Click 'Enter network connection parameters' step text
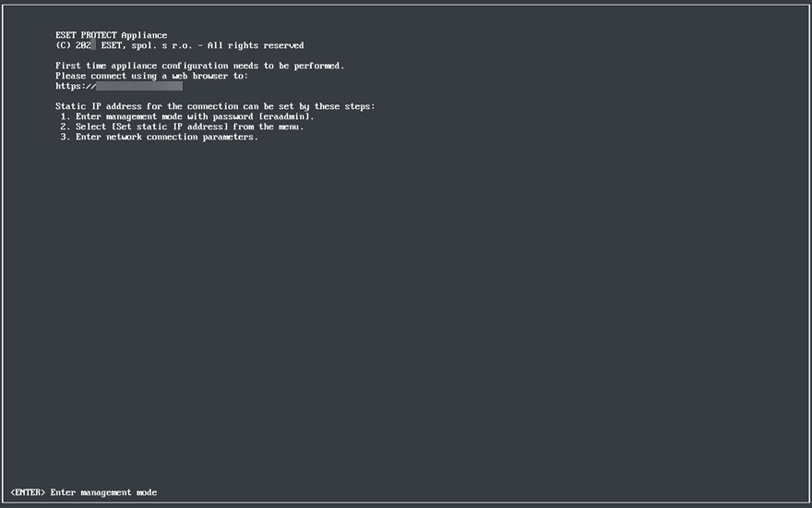Image resolution: width=812 pixels, height=508 pixels. 166,137
